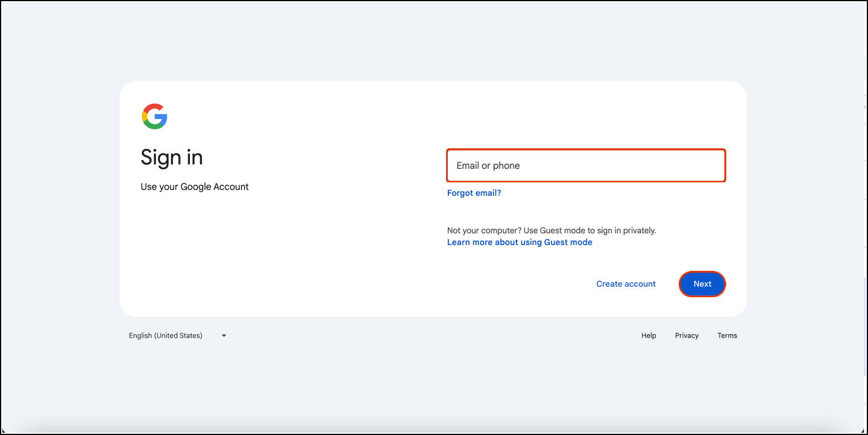Click the "Create account" button
868x435 pixels.
626,284
